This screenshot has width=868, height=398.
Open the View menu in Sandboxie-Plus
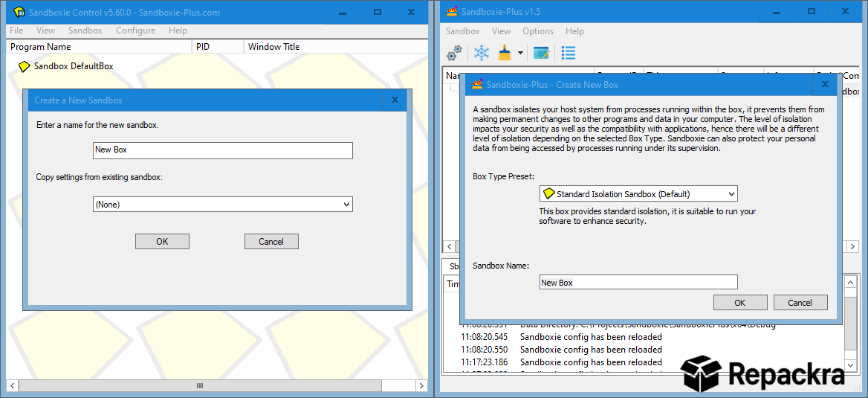(501, 31)
